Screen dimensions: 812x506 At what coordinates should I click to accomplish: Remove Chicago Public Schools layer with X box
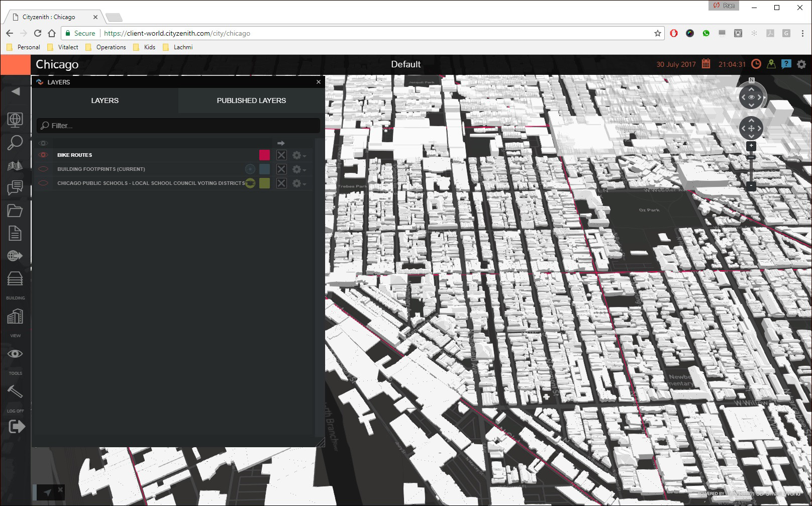pyautogui.click(x=281, y=183)
